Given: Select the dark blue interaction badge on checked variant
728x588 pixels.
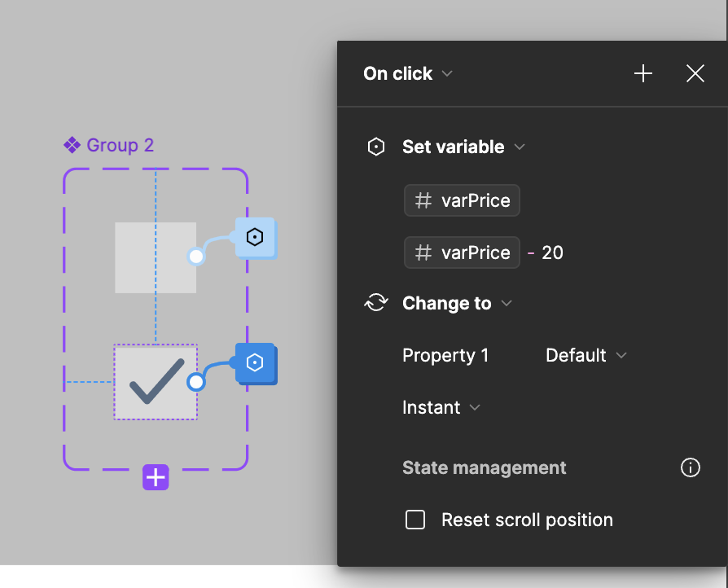Looking at the screenshot, I should [256, 363].
